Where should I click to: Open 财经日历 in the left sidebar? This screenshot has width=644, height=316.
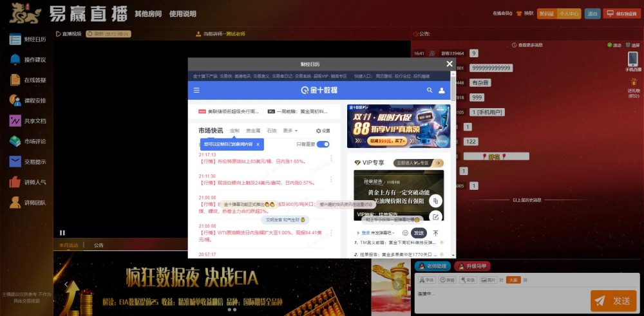[x=28, y=39]
